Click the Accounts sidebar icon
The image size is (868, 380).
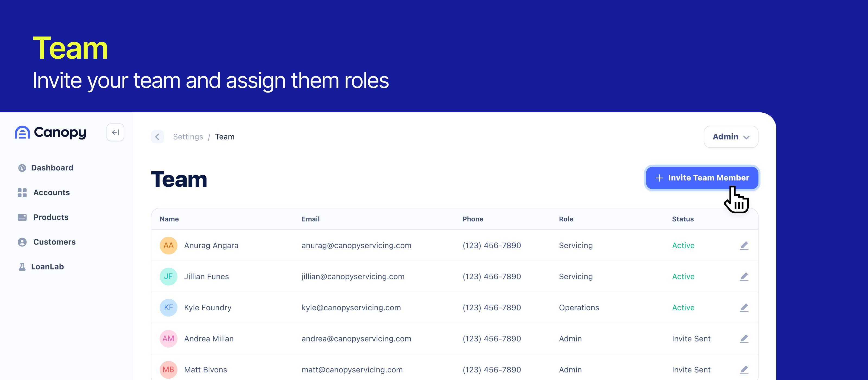pyautogui.click(x=22, y=192)
